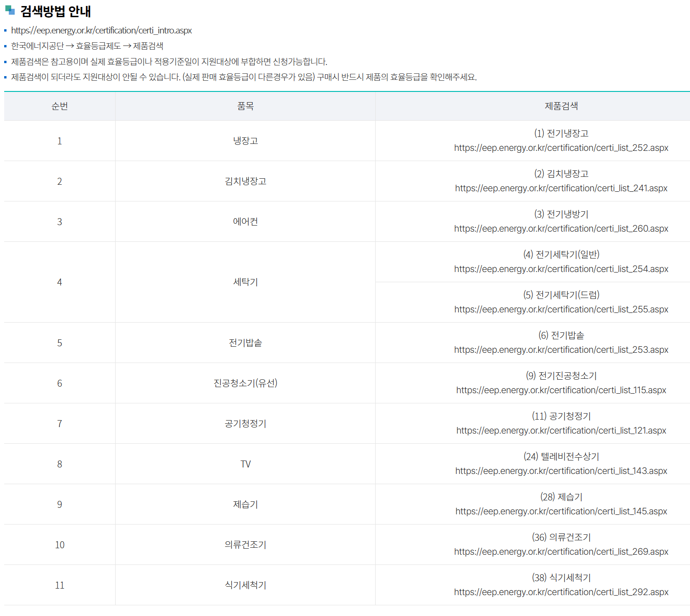Open the certi_list_292.aspx dishwasher link
The height and width of the screenshot is (616, 690).
click(x=561, y=592)
